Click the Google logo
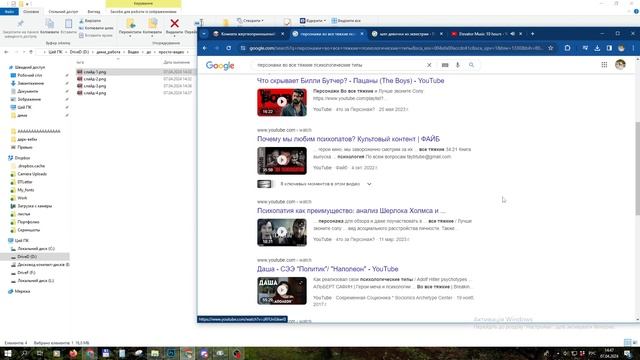This screenshot has height=360, width=640. 220,65
